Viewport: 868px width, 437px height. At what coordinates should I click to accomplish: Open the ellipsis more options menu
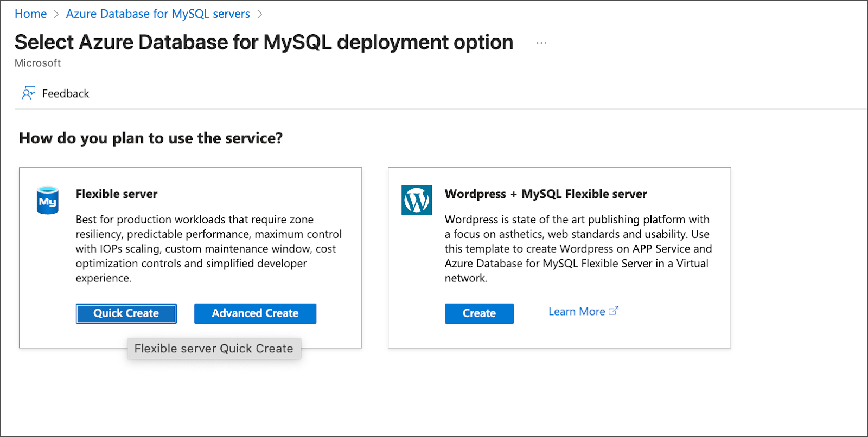(x=541, y=43)
